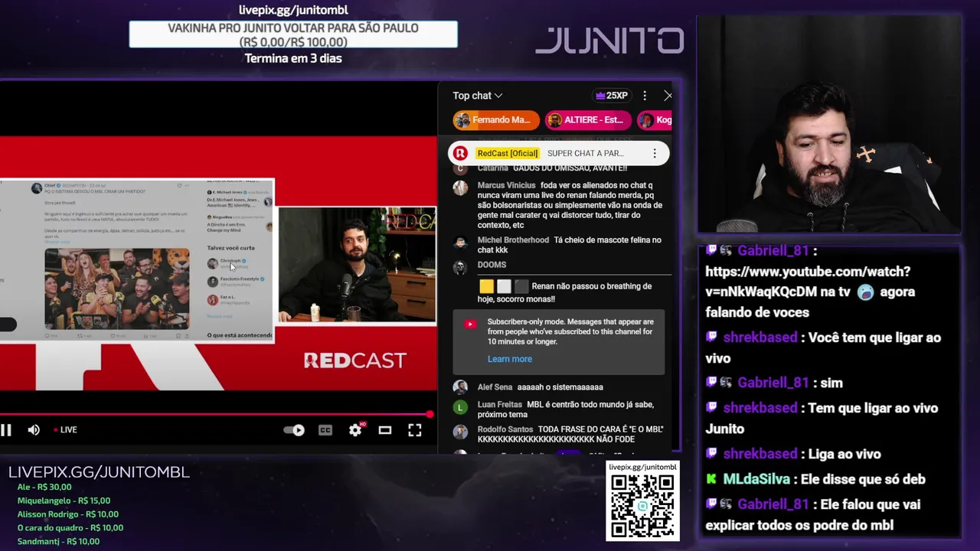The width and height of the screenshot is (980, 551).
Task: Click the group photo in the tweet
Action: pos(116,289)
